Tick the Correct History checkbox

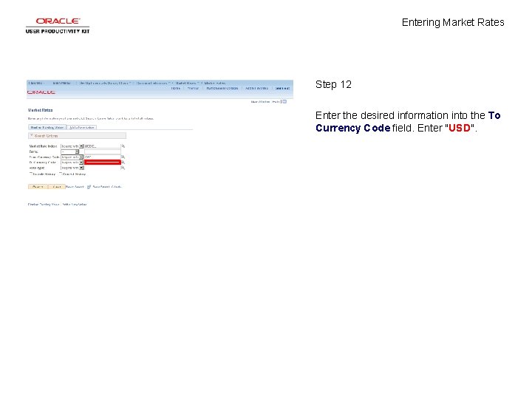click(x=61, y=174)
